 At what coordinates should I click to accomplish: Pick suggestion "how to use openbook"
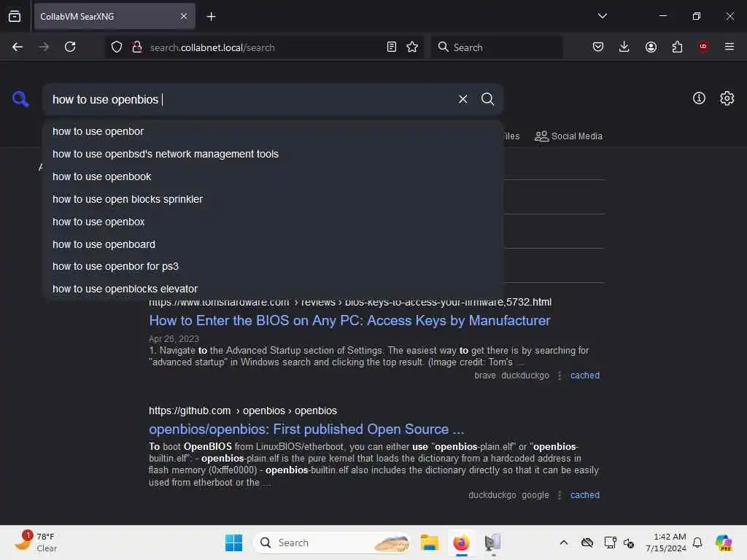click(x=273, y=176)
